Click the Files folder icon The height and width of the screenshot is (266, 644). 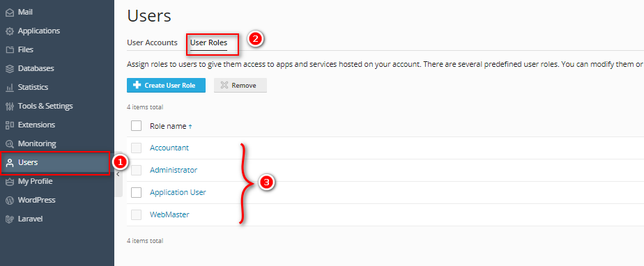click(10, 50)
